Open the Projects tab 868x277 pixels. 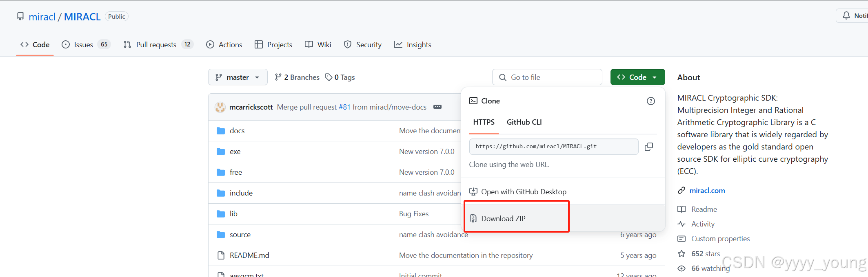tap(273, 44)
